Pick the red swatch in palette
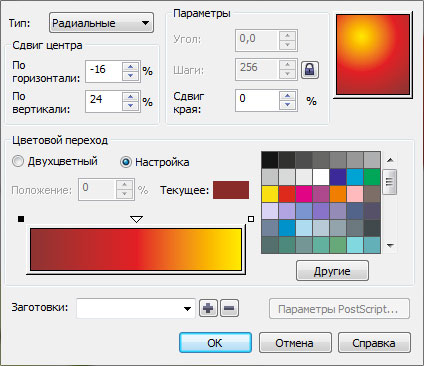This screenshot has width=424, height=366. coord(287,194)
